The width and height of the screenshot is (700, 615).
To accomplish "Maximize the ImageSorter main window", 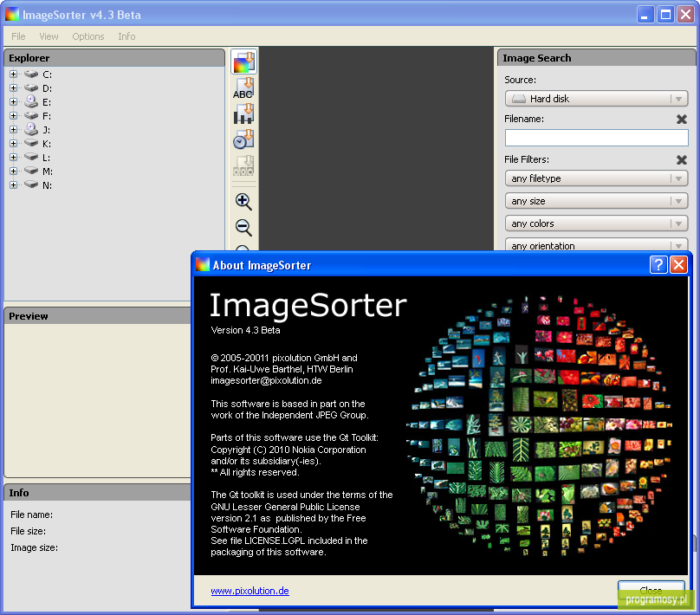I will coord(665,15).
